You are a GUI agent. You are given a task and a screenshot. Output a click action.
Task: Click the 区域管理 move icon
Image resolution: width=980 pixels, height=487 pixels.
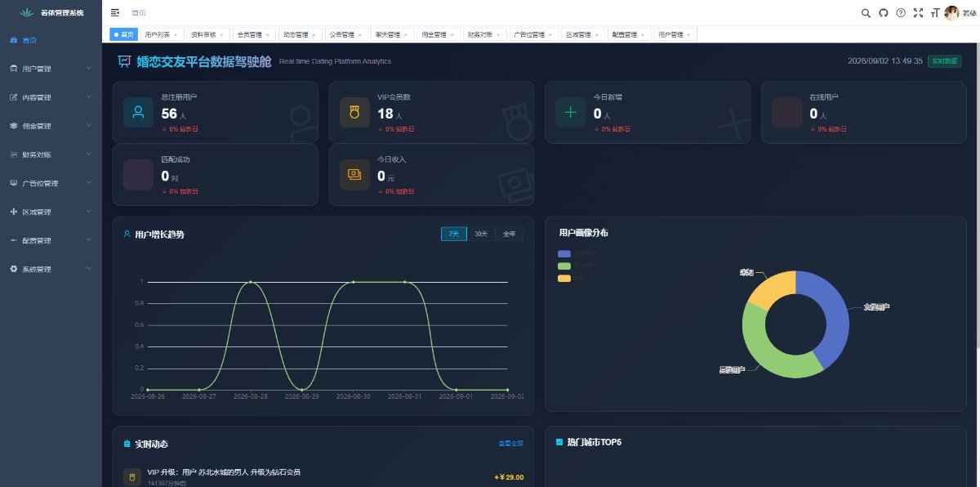13,212
